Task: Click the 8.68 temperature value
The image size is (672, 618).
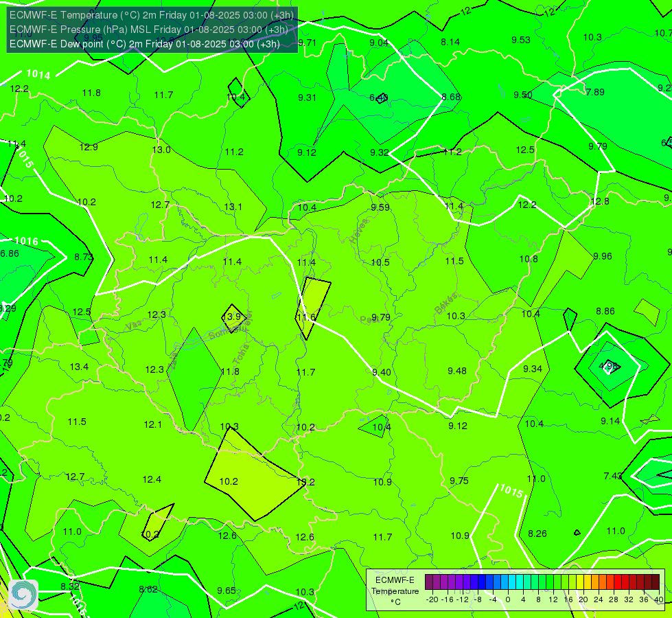Action: click(451, 97)
